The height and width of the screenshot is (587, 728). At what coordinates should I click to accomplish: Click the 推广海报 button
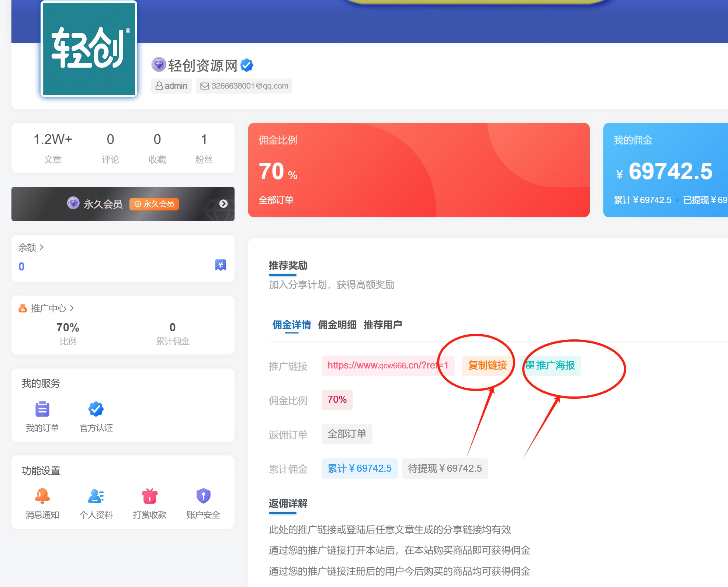tap(550, 366)
